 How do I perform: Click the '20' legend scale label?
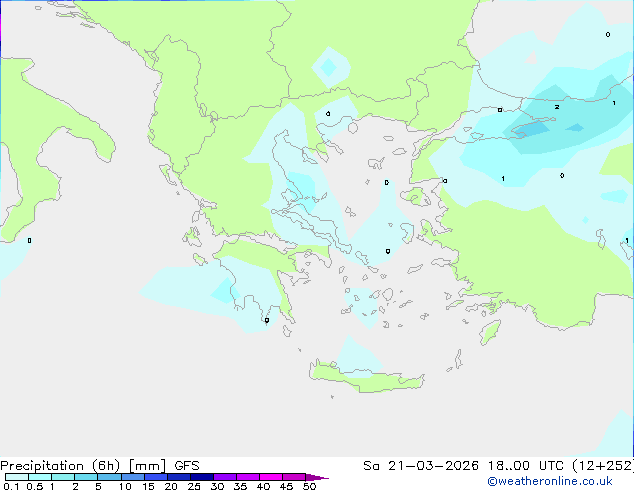coord(171,486)
